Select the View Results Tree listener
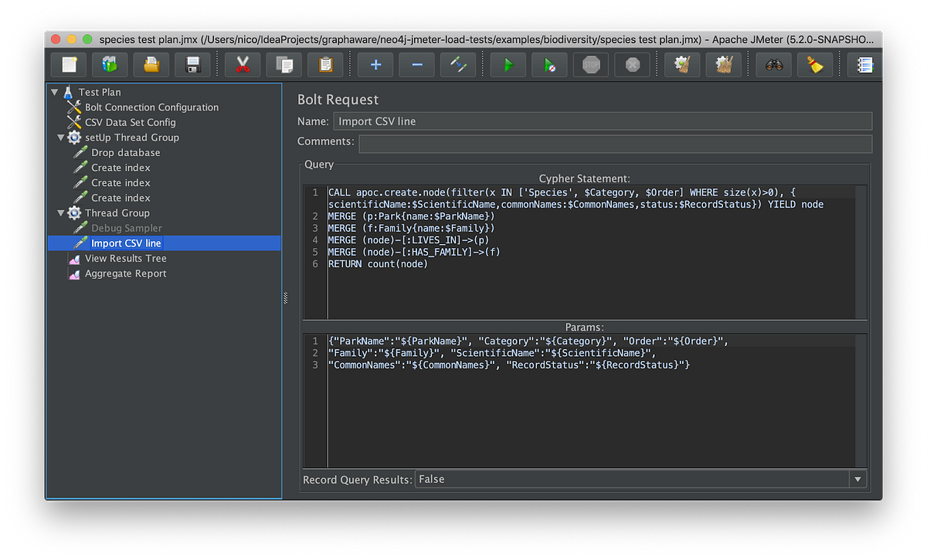This screenshot has width=927, height=560. (126, 258)
